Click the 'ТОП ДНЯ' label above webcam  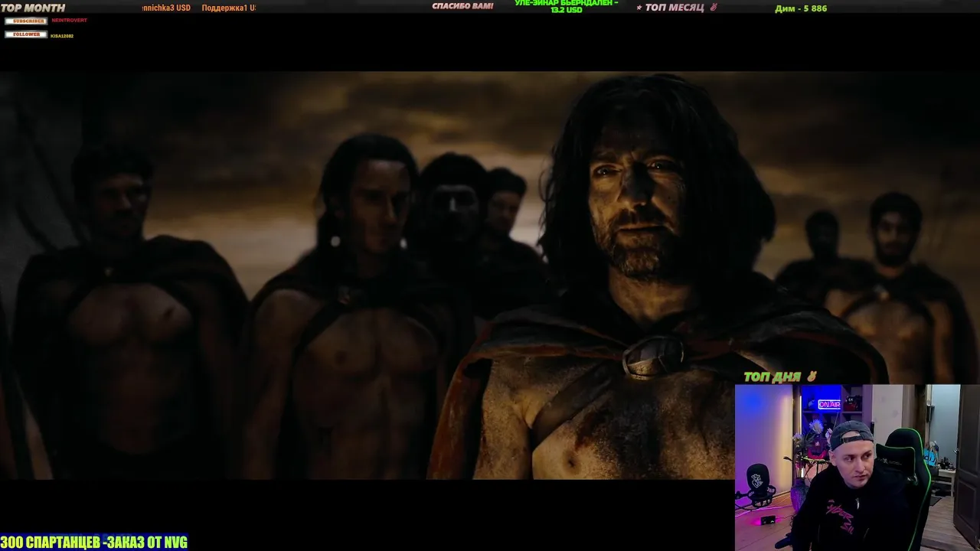[x=772, y=377]
